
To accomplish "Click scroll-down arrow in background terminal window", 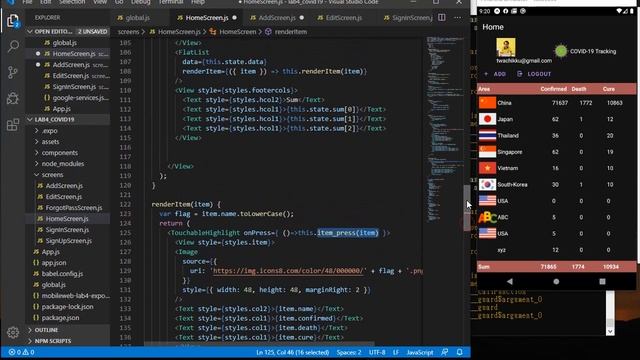I will coord(610,331).
